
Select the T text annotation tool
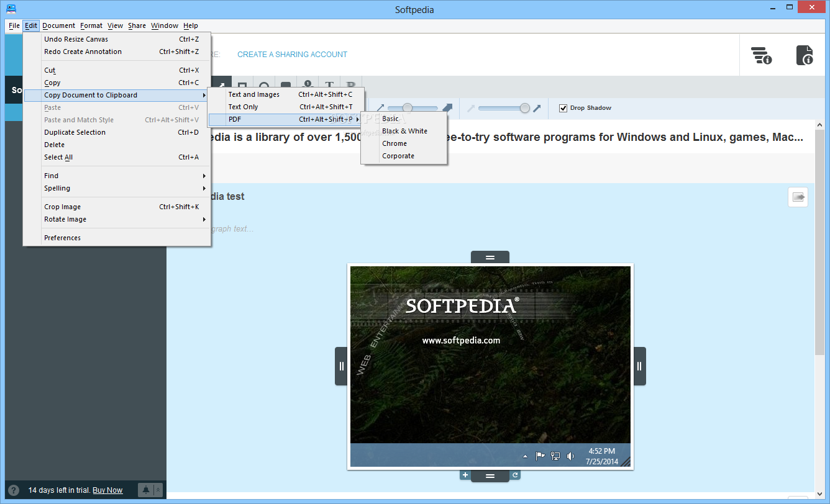coord(329,83)
